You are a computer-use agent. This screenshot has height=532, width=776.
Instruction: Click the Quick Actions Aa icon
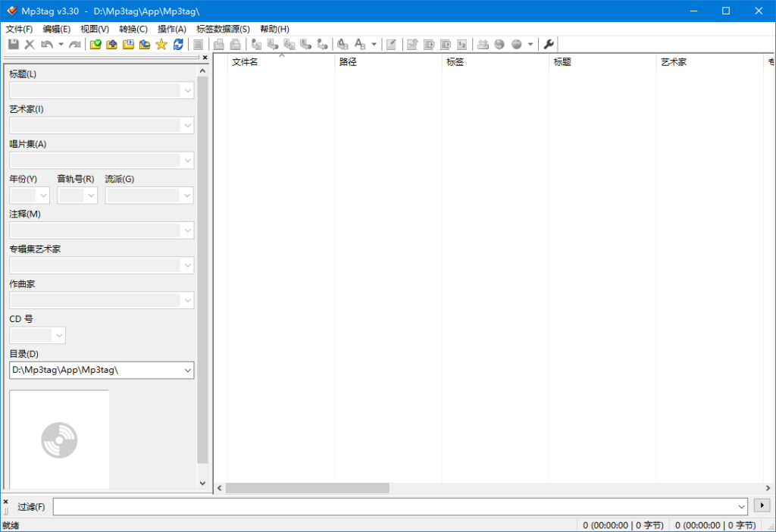(x=360, y=44)
